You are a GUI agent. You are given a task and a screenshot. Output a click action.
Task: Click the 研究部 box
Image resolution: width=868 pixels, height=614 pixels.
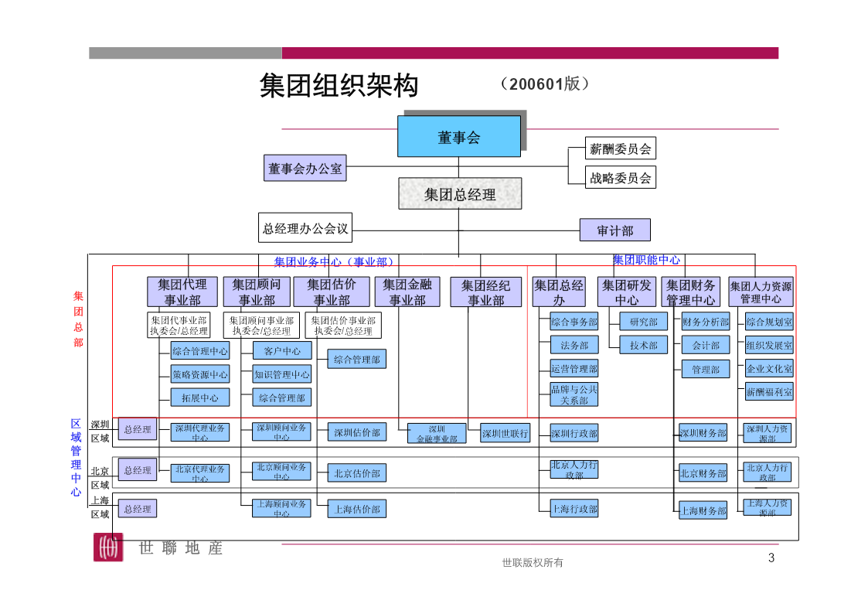click(x=643, y=322)
